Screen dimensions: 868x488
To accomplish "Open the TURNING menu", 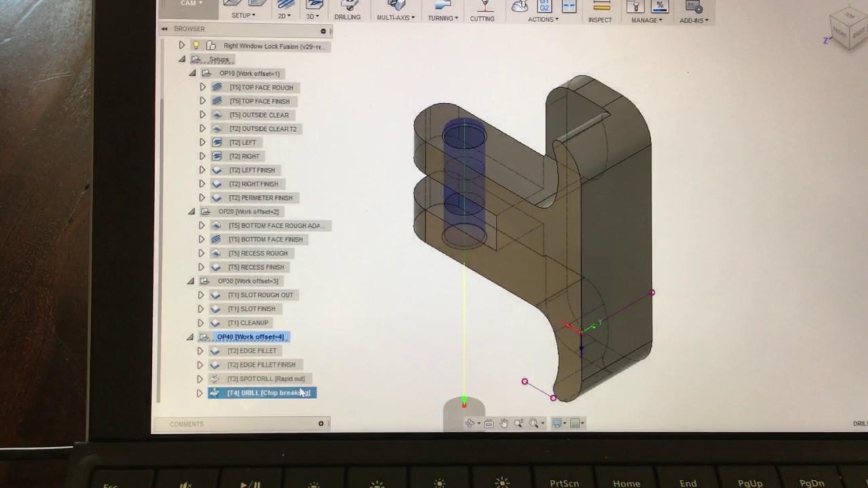I will 443,18.
